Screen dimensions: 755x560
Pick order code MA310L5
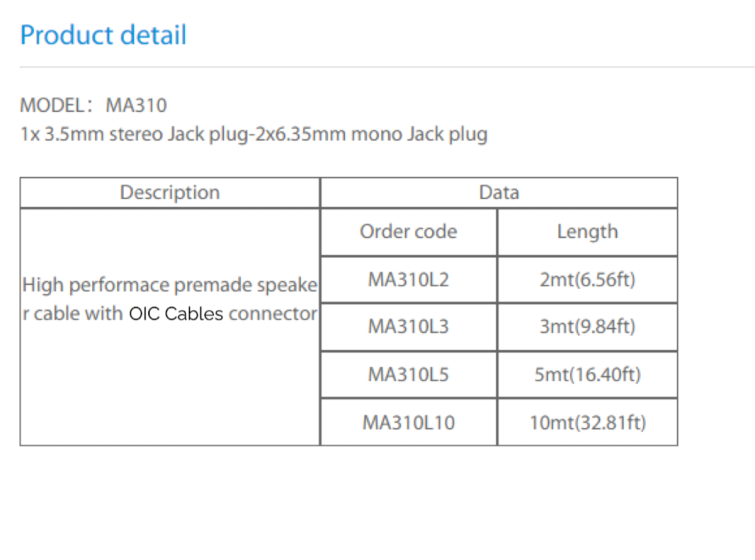[408, 374]
